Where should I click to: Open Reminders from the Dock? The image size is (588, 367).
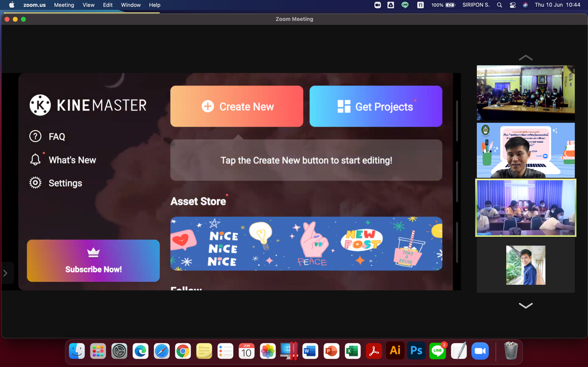[x=226, y=351]
